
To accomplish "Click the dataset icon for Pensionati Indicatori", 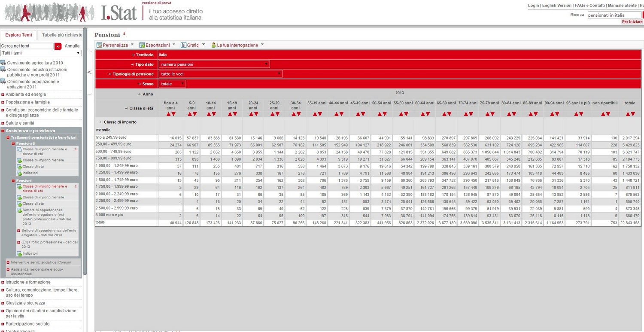I will [19, 173].
